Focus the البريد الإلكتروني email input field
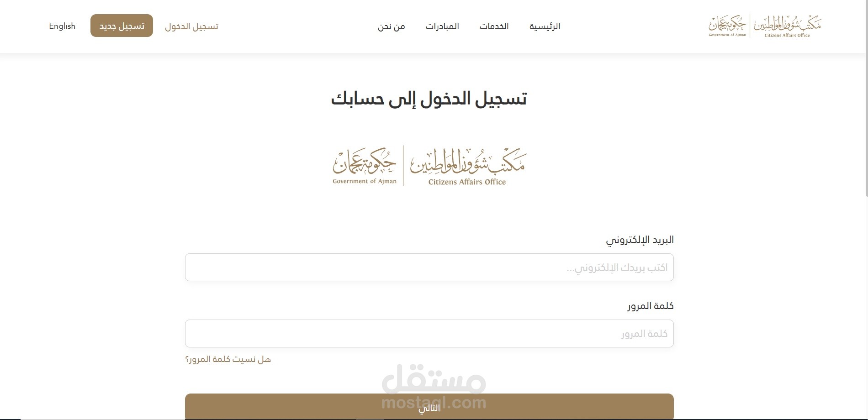This screenshot has height=420, width=868. click(x=429, y=267)
